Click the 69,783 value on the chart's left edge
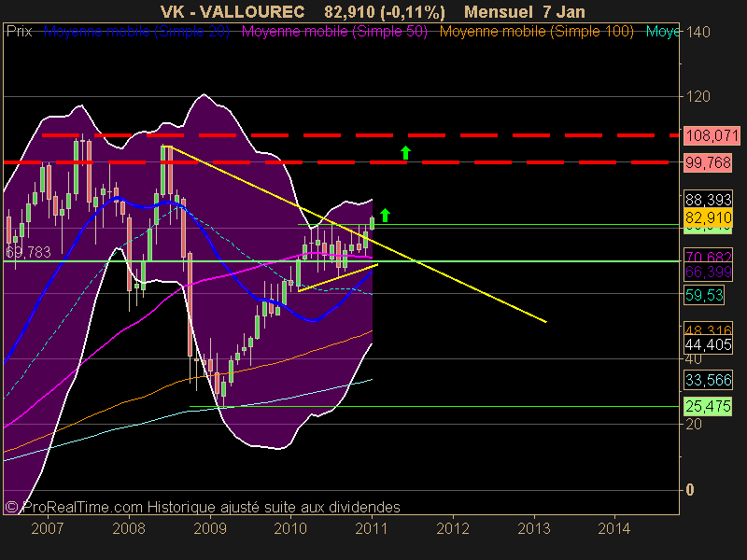 point(29,252)
